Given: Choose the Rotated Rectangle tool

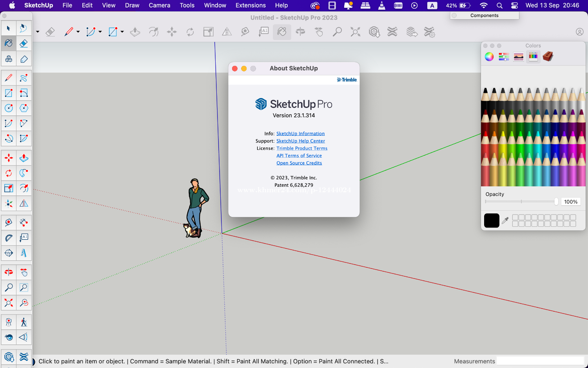Looking at the screenshot, I should point(24,93).
